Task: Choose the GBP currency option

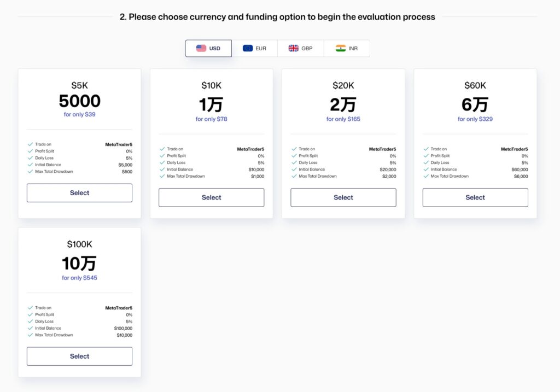Action: click(x=301, y=48)
